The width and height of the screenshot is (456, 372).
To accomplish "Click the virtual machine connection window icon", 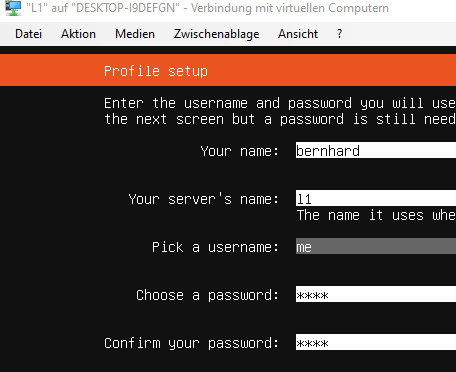I will (x=13, y=8).
